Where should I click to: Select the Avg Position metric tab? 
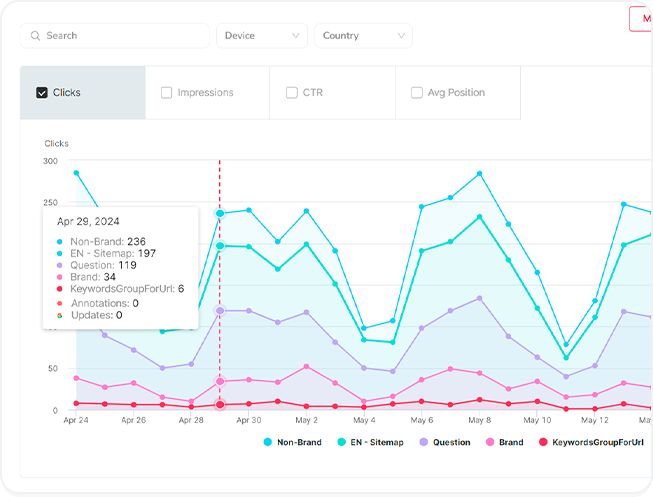[456, 93]
